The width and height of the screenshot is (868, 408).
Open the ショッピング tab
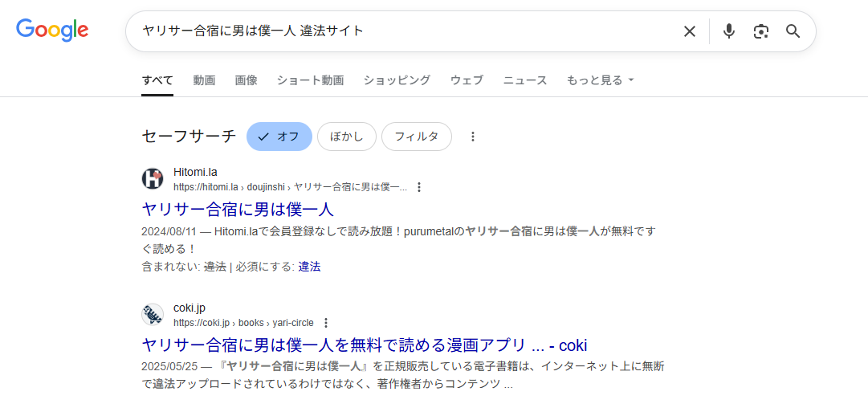pyautogui.click(x=397, y=80)
